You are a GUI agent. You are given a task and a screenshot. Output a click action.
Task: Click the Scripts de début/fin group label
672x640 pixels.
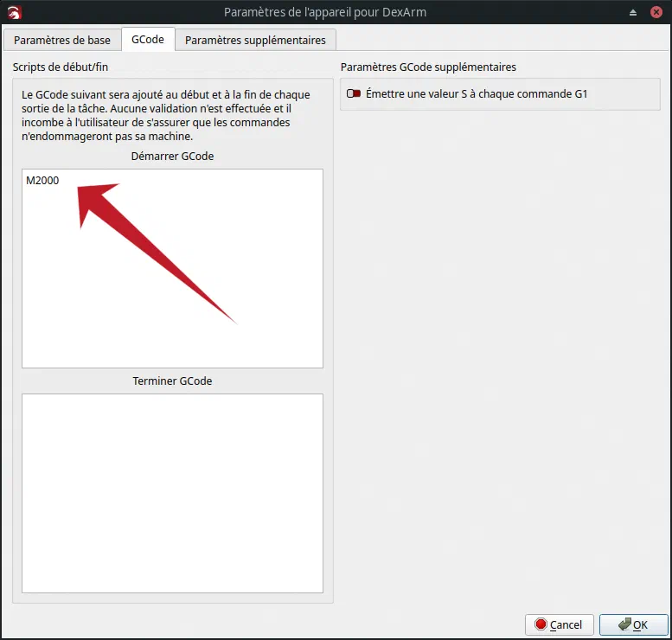(x=61, y=67)
